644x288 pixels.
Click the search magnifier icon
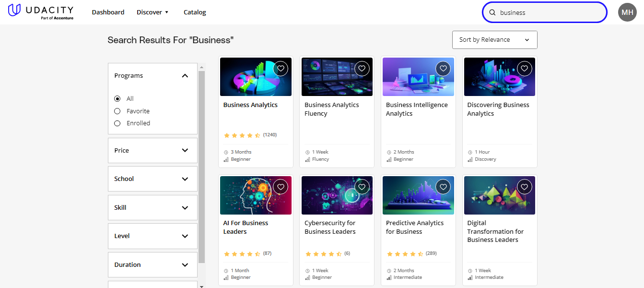pyautogui.click(x=492, y=12)
